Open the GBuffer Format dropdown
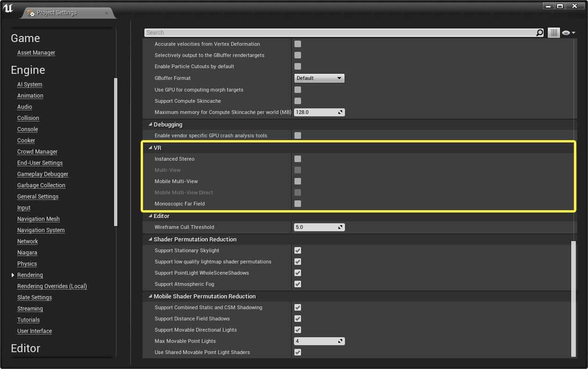Viewport: 588px width, 369px height. [x=319, y=78]
